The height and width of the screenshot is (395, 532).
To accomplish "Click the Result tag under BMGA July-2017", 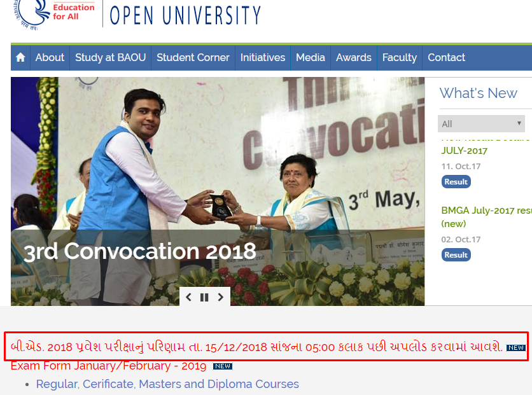I will coord(456,255).
